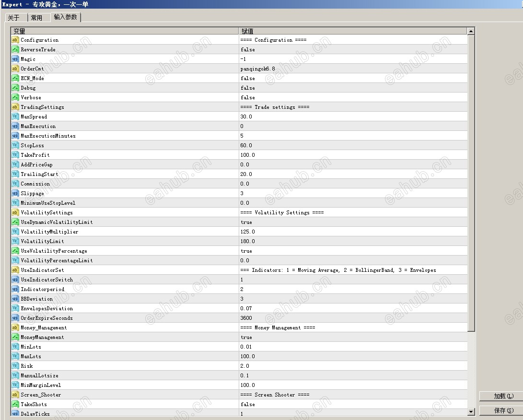The width and height of the screenshot is (523, 420).
Task: Select the MinimumUseStopLevel row label
Action: (48, 203)
